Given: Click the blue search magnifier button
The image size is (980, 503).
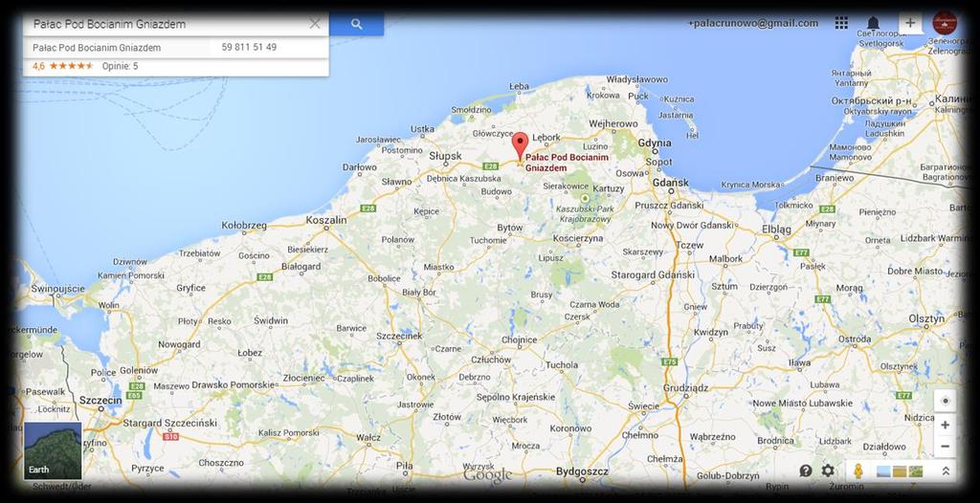Looking at the screenshot, I should click(x=356, y=24).
